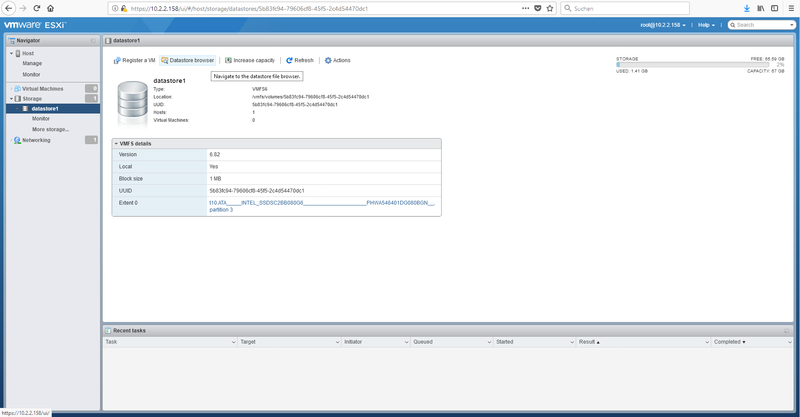Click the VMware ESXi logo
The image size is (800, 417).
[35, 24]
